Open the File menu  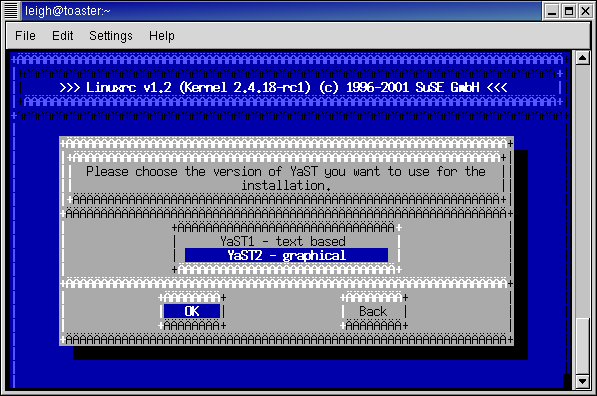point(25,36)
